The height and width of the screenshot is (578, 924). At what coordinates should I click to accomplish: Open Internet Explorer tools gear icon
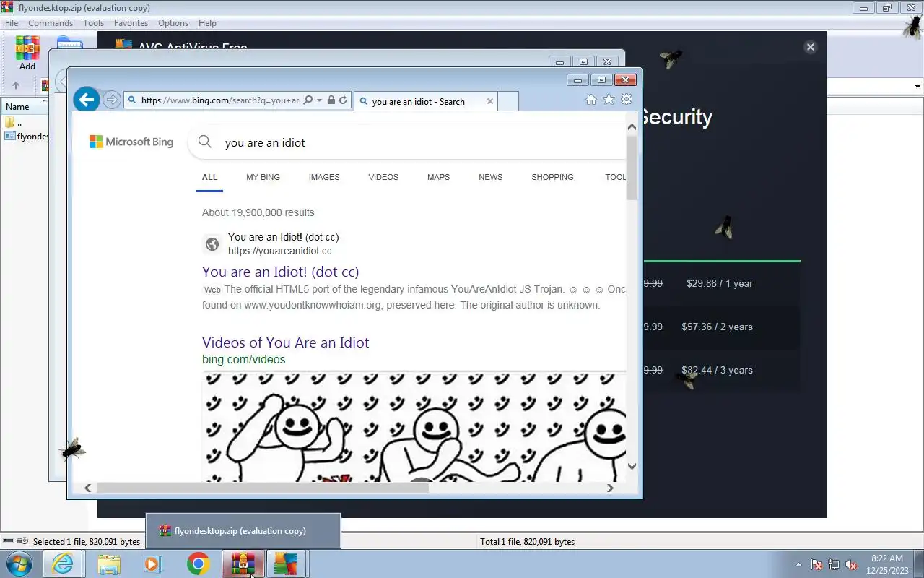tap(627, 100)
